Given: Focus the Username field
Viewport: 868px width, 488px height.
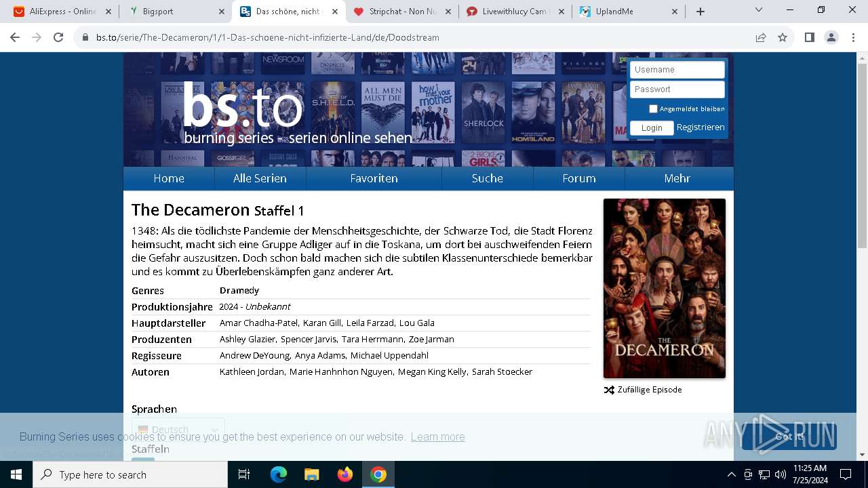Looking at the screenshot, I should coord(677,70).
